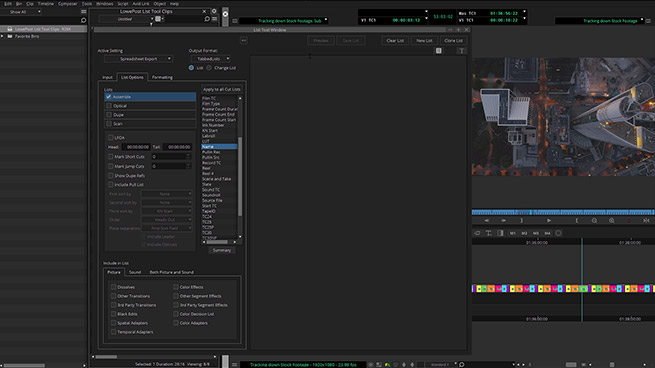Image resolution: width=655 pixels, height=368 pixels.
Task: Click the Mark Out bracket icon
Action: point(521,220)
